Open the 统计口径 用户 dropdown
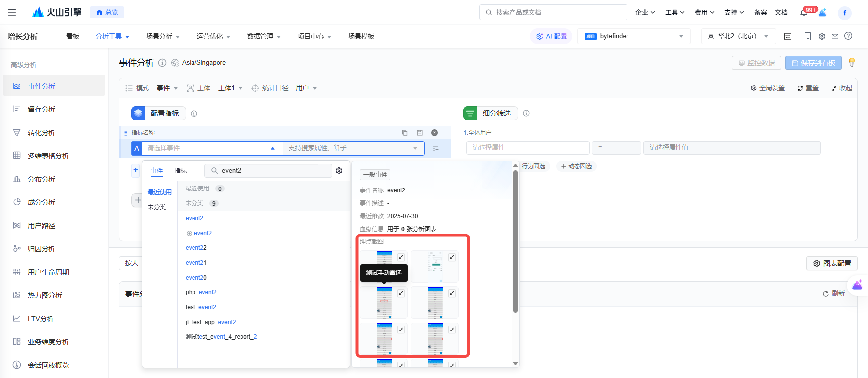 [x=306, y=88]
